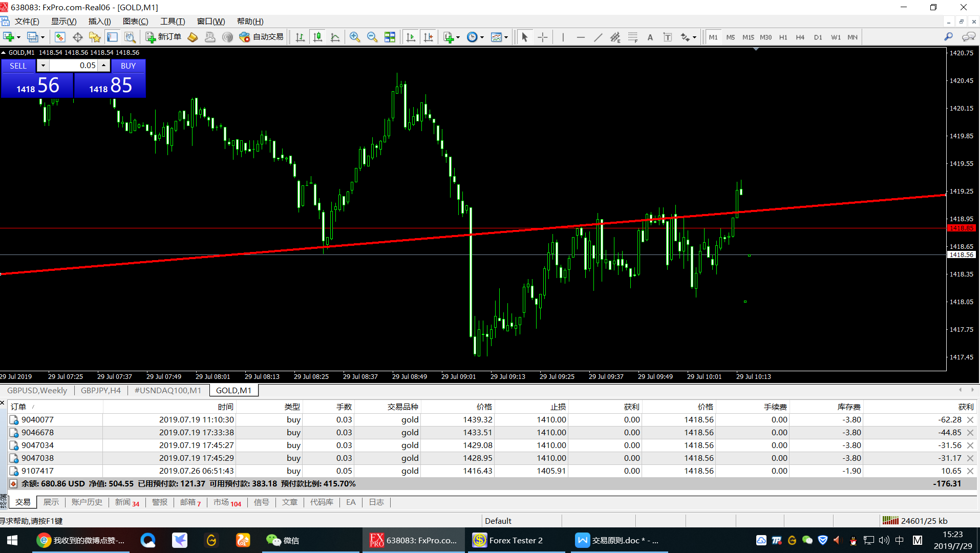Select the text label tool
Viewport: 980px width, 553px height.
(x=668, y=37)
